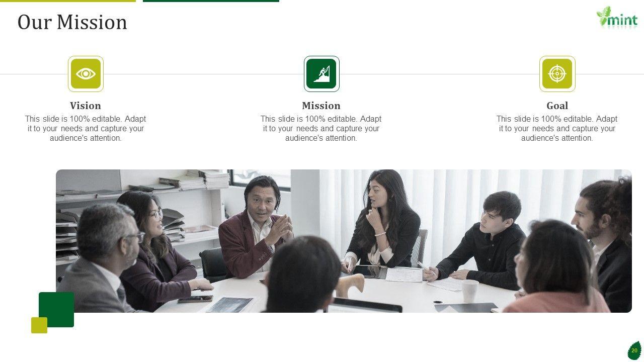
Task: Click the Vision heading text
Action: click(86, 106)
